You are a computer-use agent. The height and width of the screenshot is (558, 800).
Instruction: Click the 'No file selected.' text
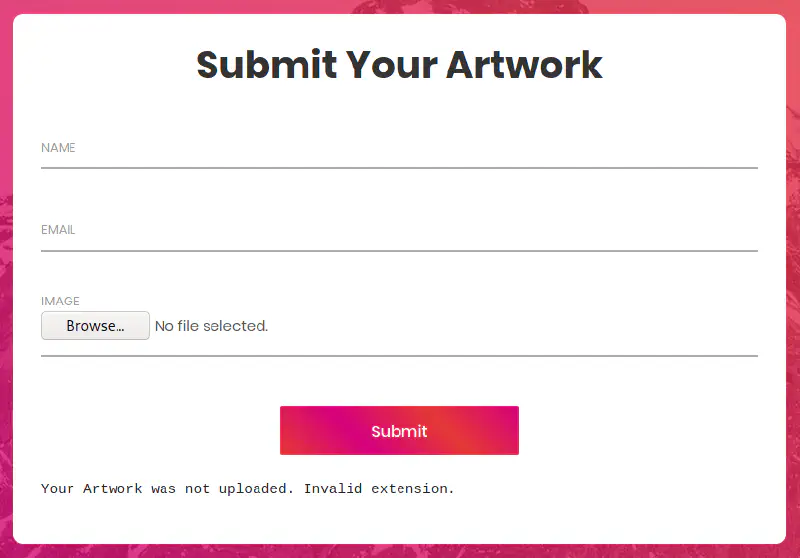[211, 326]
